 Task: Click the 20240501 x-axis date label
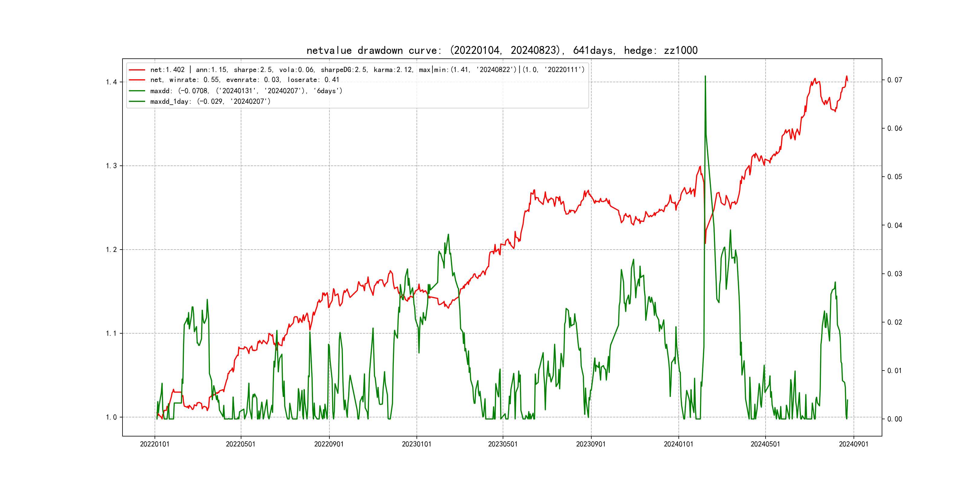pos(765,444)
